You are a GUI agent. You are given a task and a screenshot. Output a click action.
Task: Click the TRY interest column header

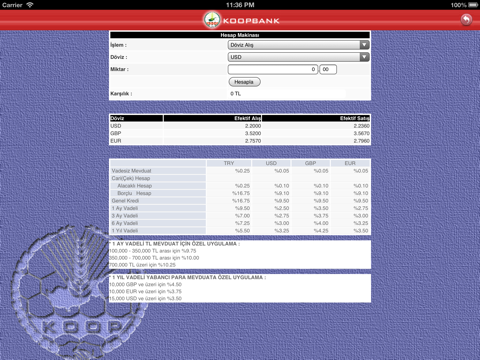229,163
